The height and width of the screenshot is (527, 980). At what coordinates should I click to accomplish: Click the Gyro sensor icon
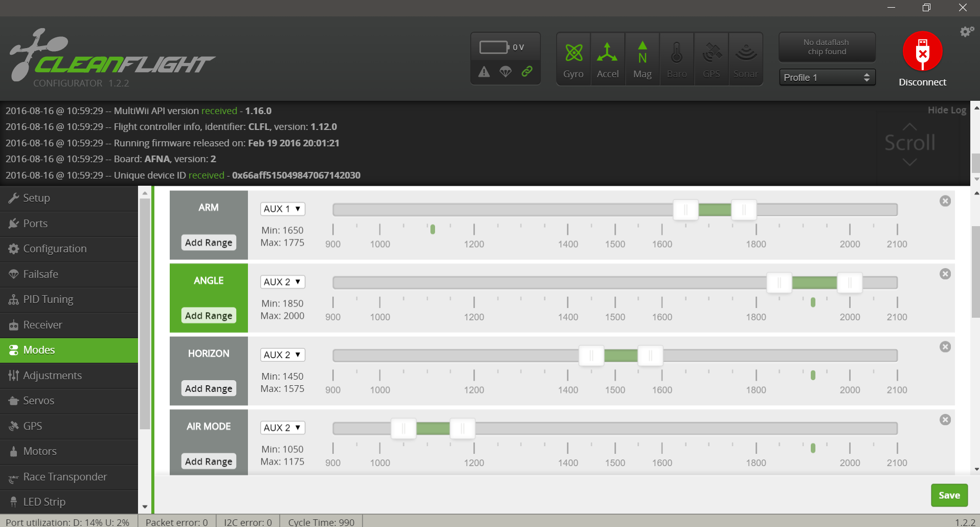pyautogui.click(x=574, y=59)
